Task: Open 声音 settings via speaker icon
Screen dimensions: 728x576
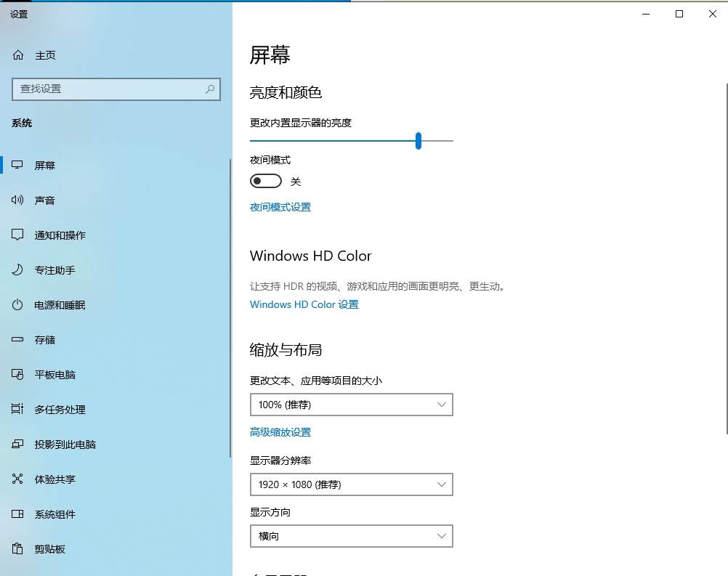Action: coord(18,200)
